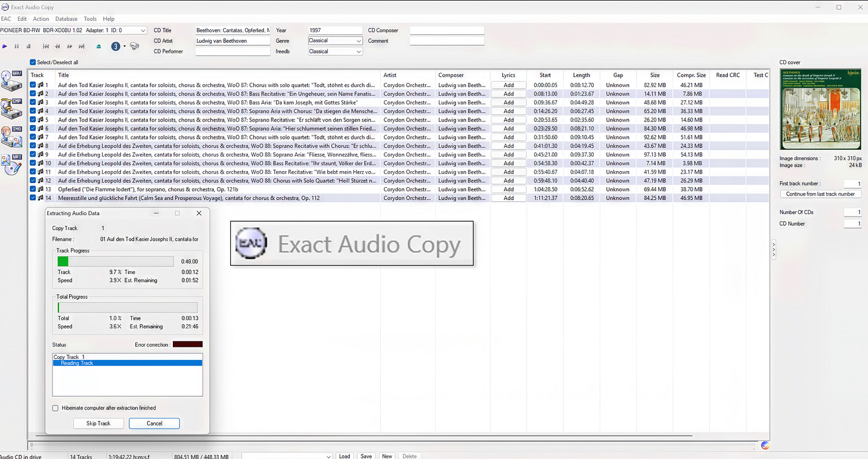Click the CD cover thumbnail image
Image resolution: width=868 pixels, height=459 pixels.
click(x=821, y=109)
